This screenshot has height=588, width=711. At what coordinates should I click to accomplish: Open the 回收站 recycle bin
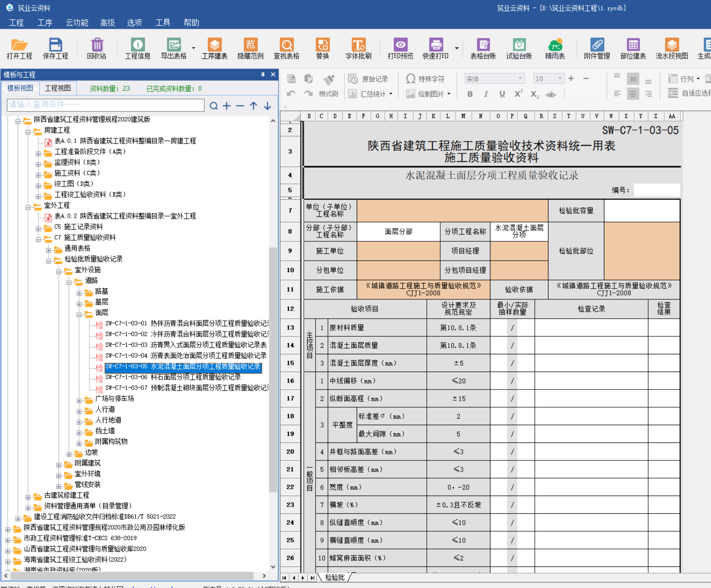click(x=97, y=49)
